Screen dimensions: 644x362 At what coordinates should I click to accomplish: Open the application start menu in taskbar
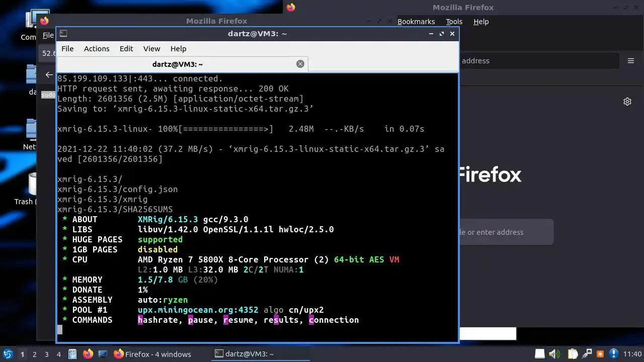click(x=8, y=354)
